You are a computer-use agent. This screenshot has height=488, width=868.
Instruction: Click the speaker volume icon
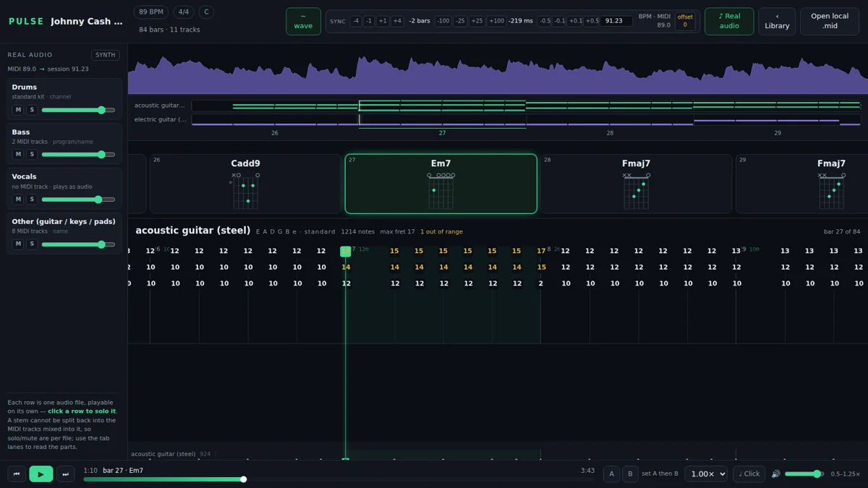click(775, 474)
